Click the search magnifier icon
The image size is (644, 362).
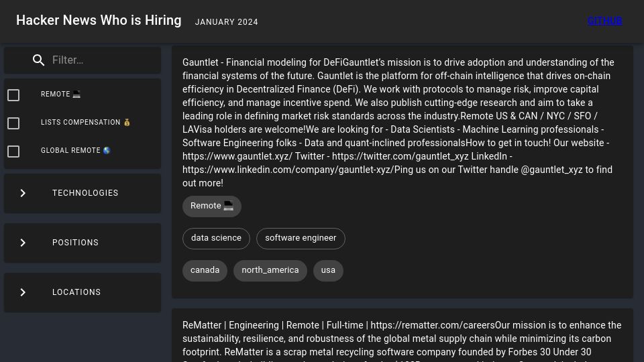[39, 60]
